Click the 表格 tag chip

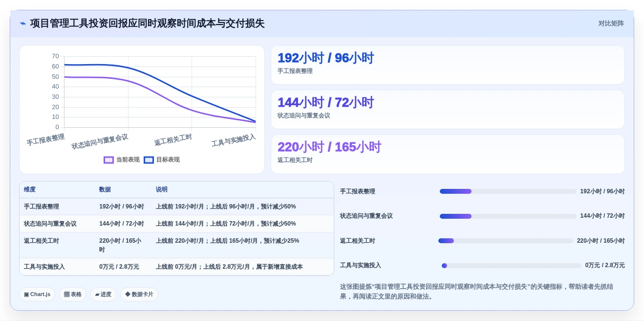pyautogui.click(x=73, y=294)
